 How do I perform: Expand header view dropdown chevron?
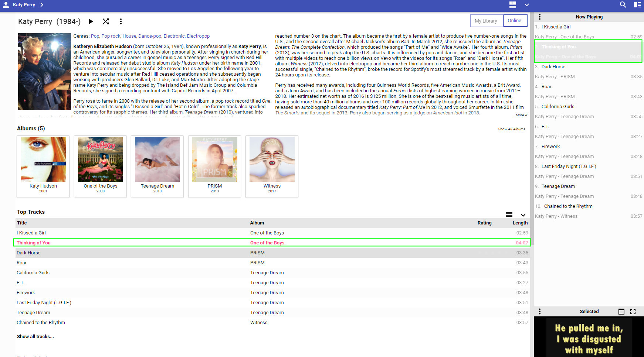pos(527,5)
